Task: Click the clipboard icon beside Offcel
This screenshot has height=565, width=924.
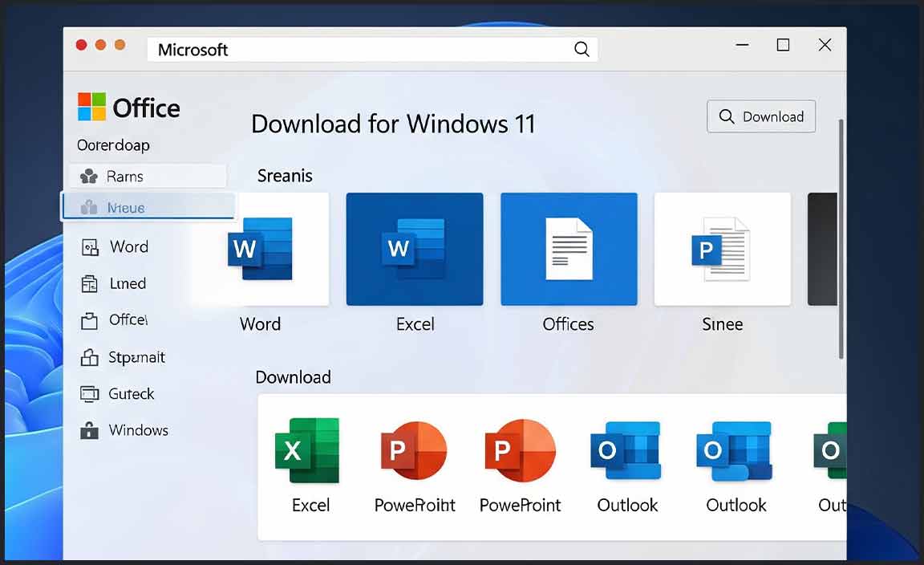Action: (89, 321)
